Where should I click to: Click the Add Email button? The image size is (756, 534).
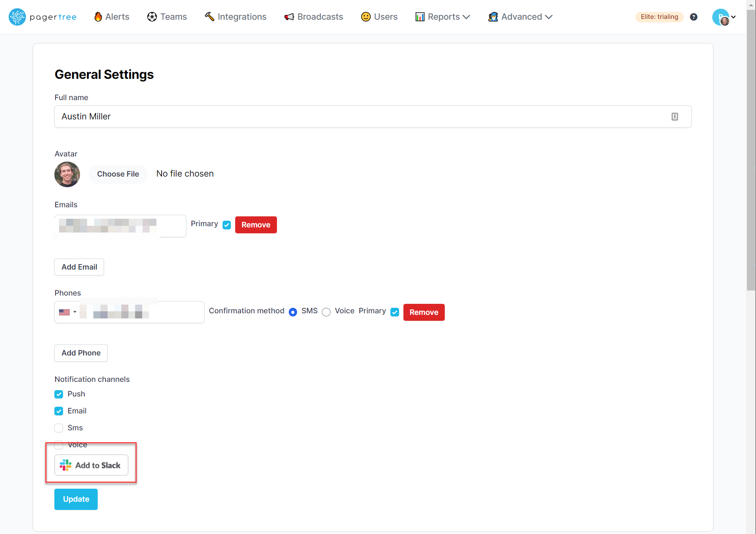(x=79, y=267)
